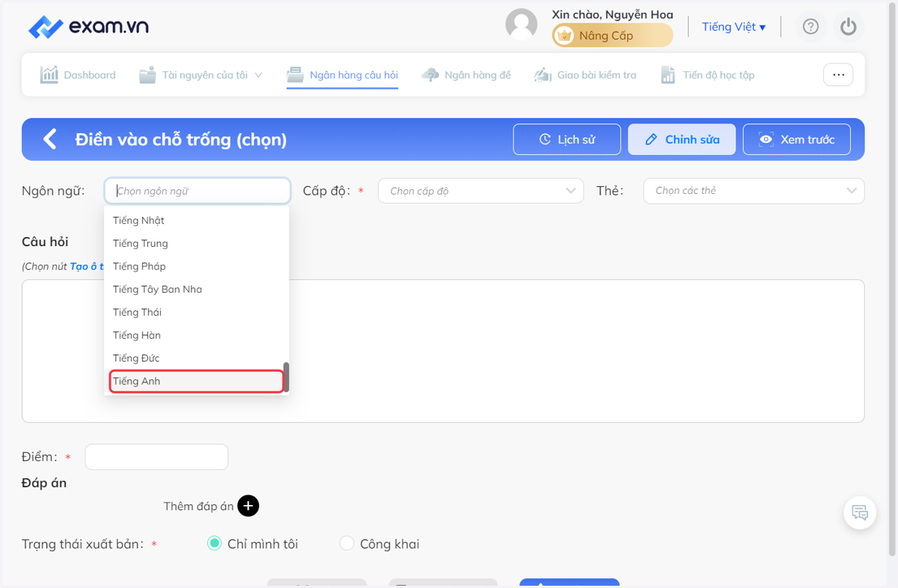Click the Dashboard chart icon
The width and height of the screenshot is (898, 588).
(49, 75)
